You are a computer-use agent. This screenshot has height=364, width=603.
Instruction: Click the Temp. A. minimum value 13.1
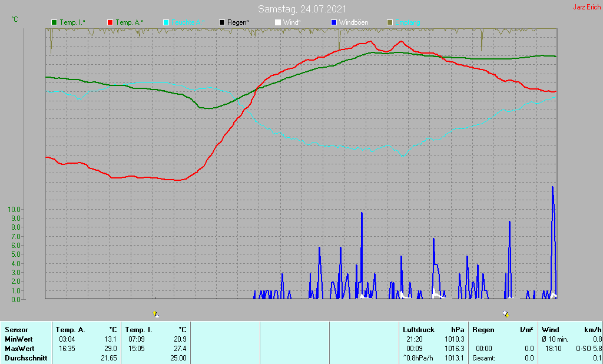coord(110,339)
